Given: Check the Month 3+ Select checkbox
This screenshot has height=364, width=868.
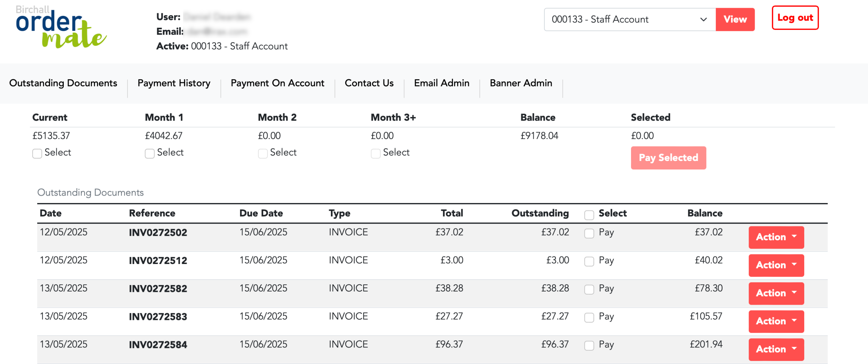Looking at the screenshot, I should (x=375, y=154).
